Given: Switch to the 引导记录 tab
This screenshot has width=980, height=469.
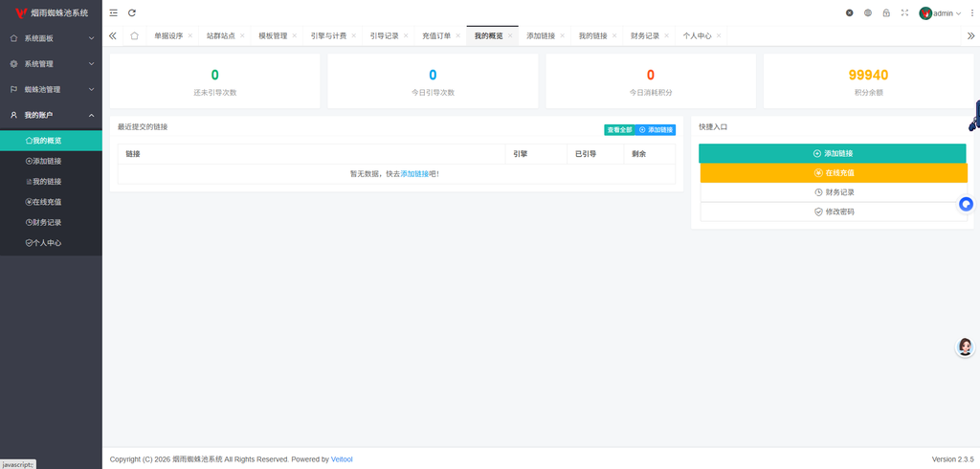Looking at the screenshot, I should click(x=385, y=35).
